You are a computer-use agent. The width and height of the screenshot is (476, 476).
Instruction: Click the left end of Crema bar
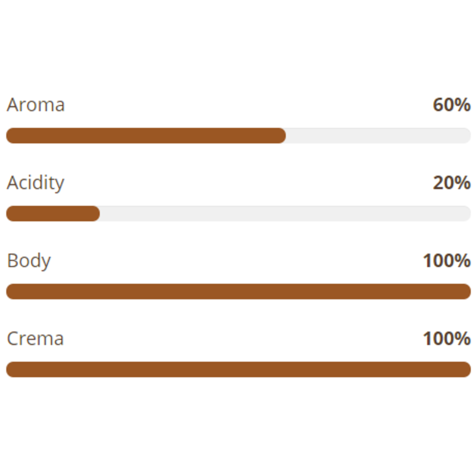tap(13, 369)
